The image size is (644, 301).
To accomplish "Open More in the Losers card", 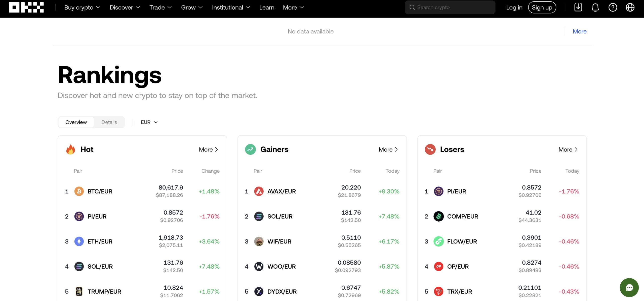I will [x=568, y=149].
